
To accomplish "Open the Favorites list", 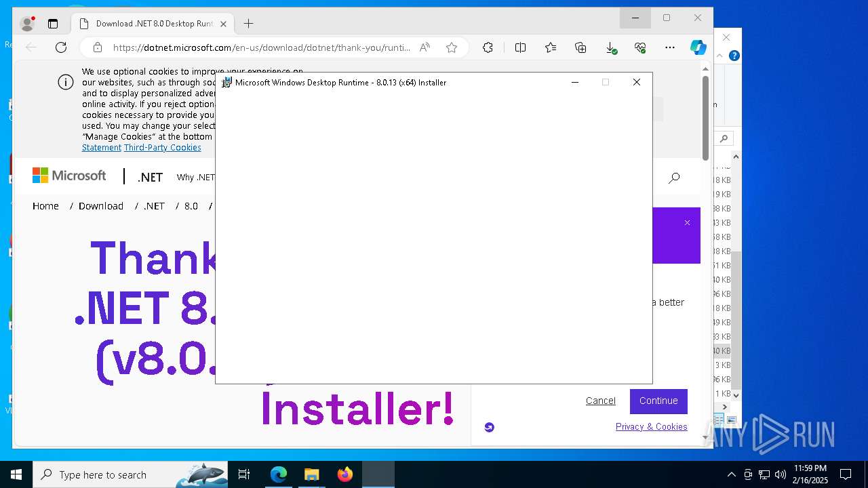I will click(551, 47).
